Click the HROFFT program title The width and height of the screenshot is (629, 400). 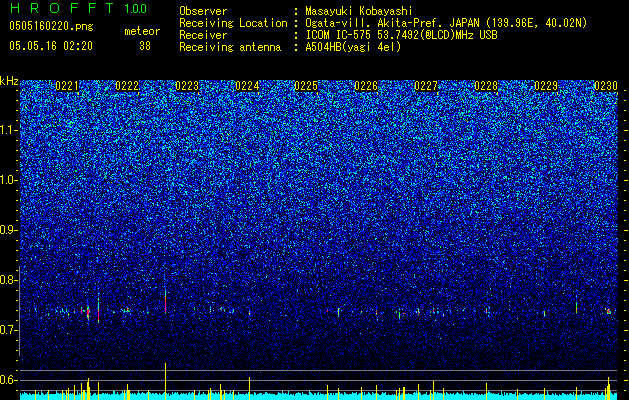(63, 8)
